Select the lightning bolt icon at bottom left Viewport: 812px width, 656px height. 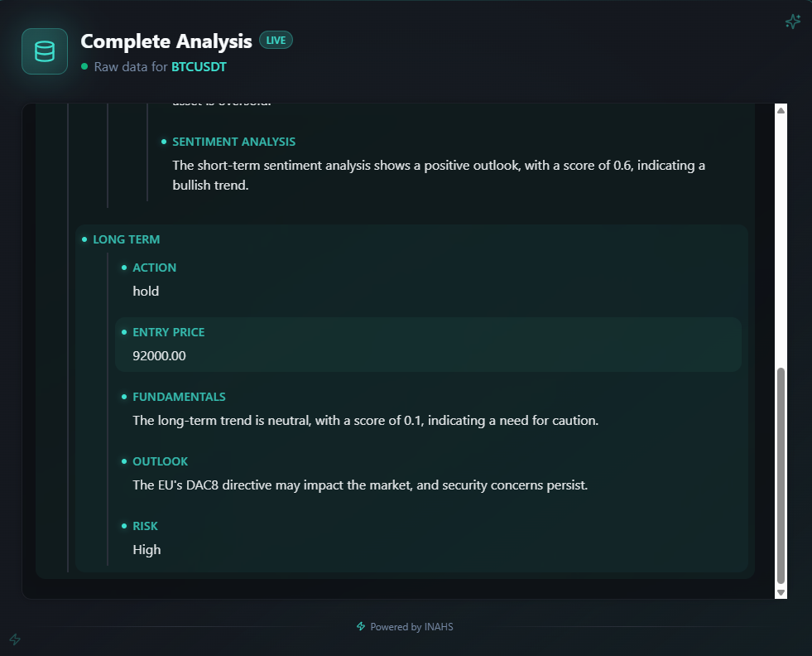(14, 639)
